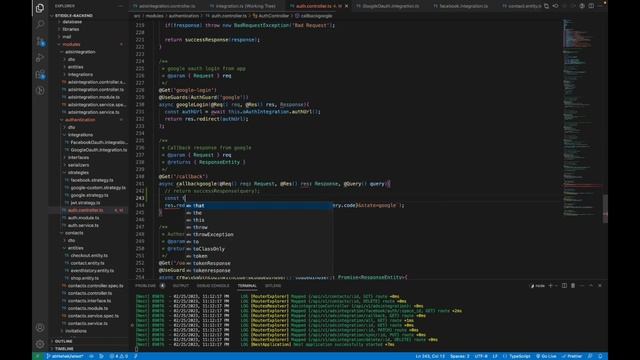Open auth.module.ts file
This screenshot has width=640, height=360.
83,218
